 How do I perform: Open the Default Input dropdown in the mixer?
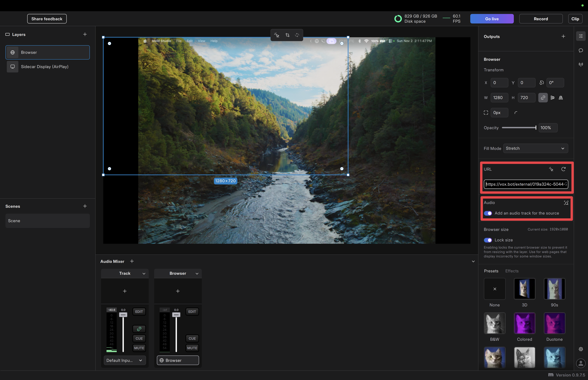[x=125, y=360]
